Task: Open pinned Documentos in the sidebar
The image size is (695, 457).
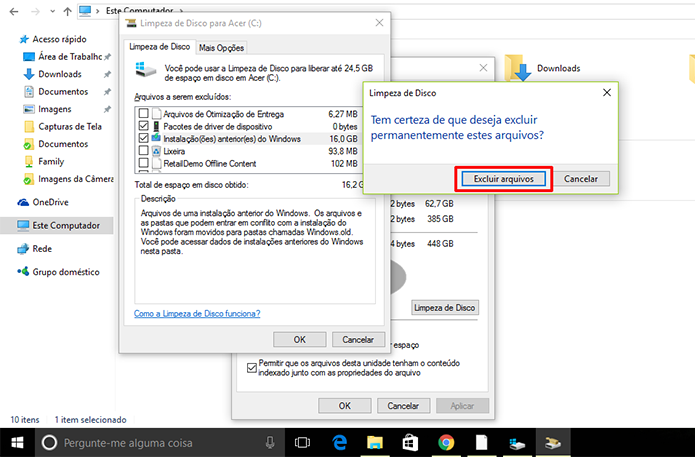Action: [63, 91]
